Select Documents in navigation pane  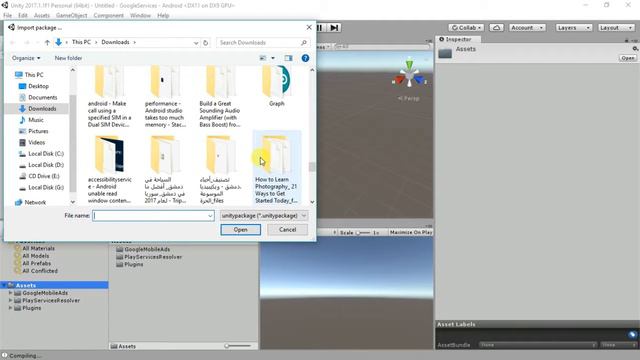[42, 97]
